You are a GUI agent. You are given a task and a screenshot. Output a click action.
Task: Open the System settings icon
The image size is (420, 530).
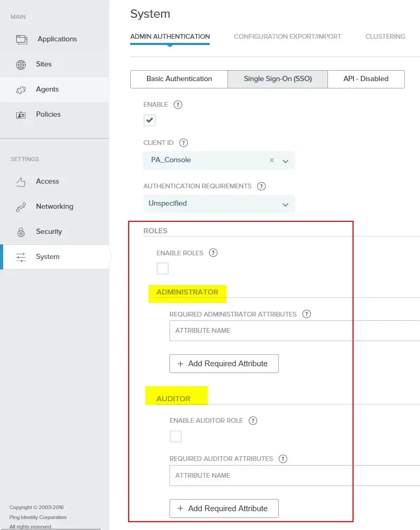click(x=20, y=256)
